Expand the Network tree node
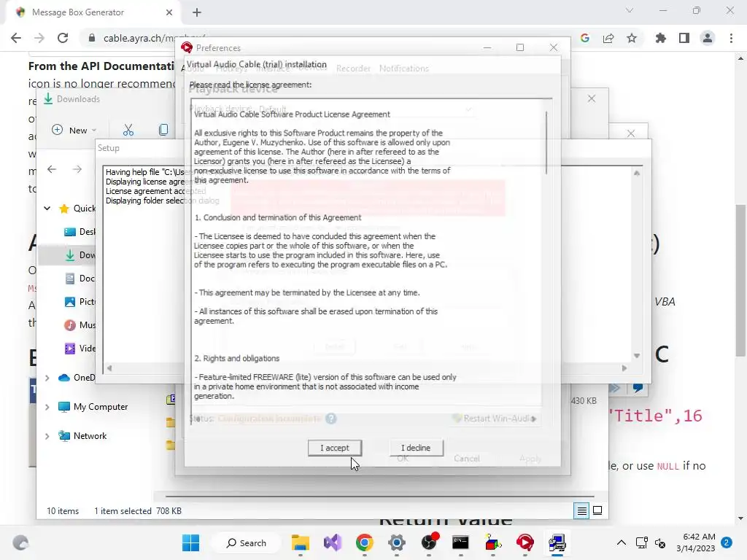Viewport: 747px width, 560px height. (47, 436)
